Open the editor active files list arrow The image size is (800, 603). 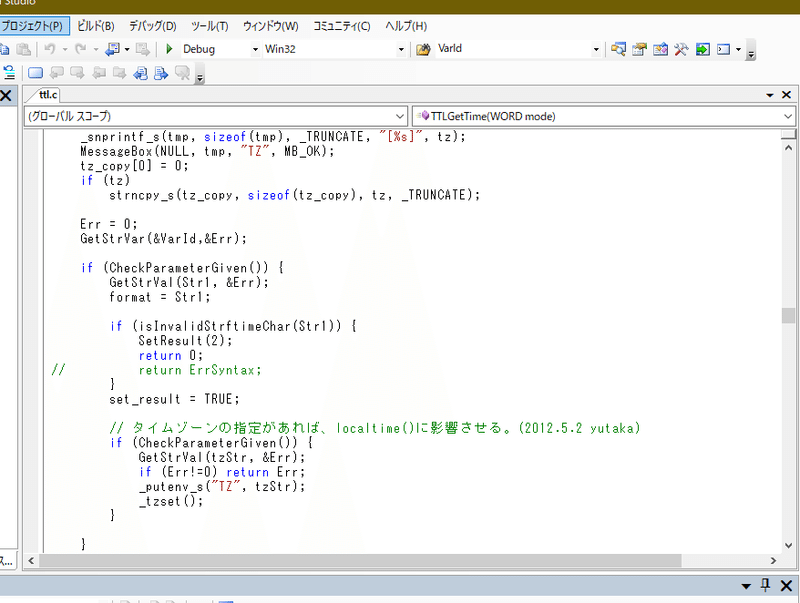(770, 95)
